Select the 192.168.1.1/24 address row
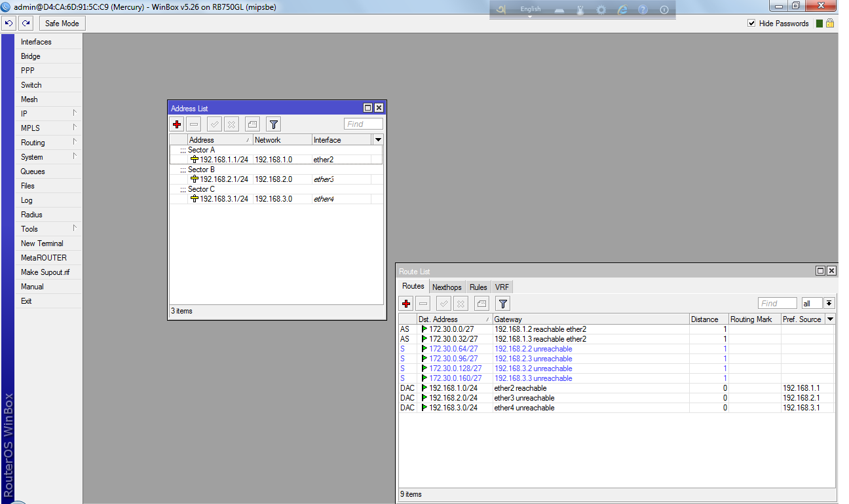 click(276, 160)
